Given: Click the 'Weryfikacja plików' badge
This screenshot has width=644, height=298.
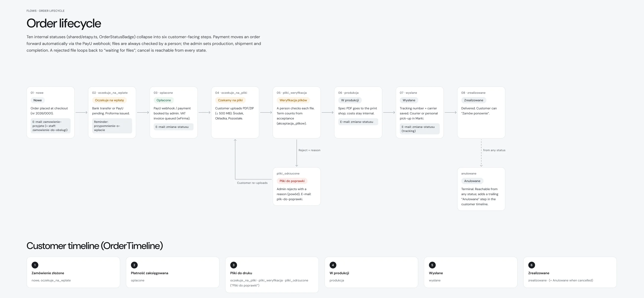Looking at the screenshot, I should tap(293, 100).
